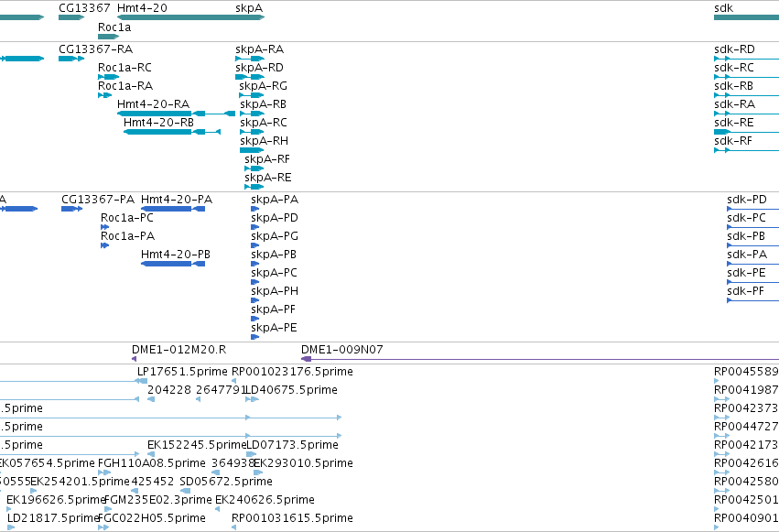Click the EK196626.5prime EST label
This screenshot has height=532, width=779.
pyautogui.click(x=56, y=500)
